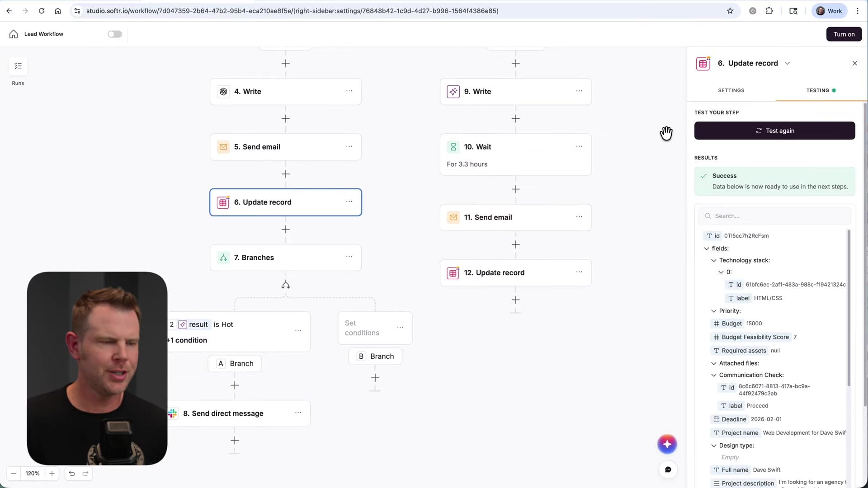
Task: Open the chat support bubble
Action: pyautogui.click(x=668, y=469)
